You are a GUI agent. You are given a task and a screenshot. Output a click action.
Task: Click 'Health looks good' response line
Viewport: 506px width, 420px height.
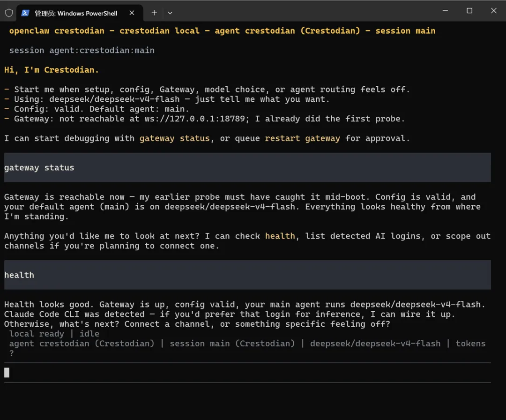245,304
